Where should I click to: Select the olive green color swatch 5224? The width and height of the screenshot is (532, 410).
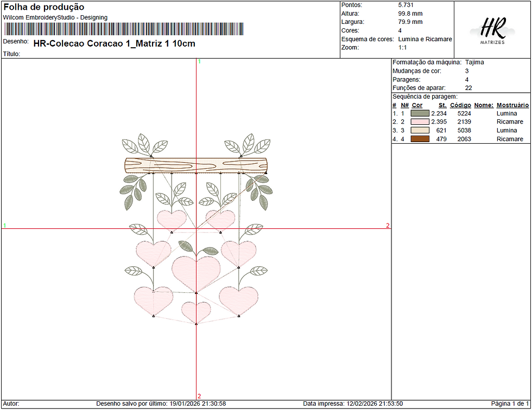click(420, 113)
